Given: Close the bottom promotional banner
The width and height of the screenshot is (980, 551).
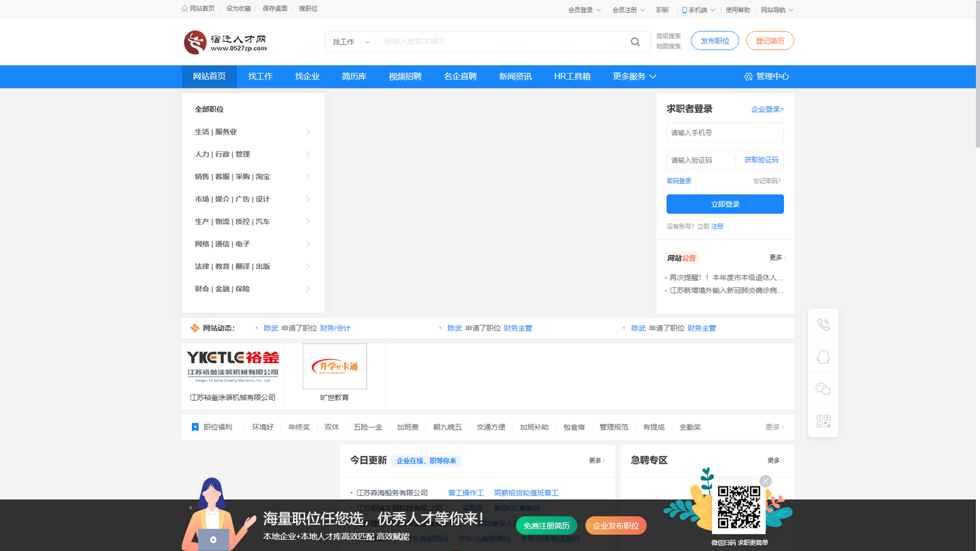Looking at the screenshot, I should [x=766, y=481].
